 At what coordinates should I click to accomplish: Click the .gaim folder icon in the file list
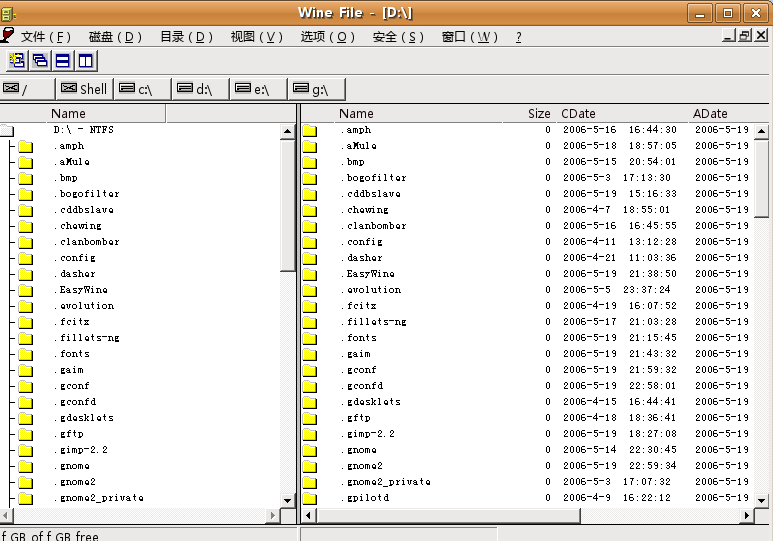click(x=310, y=354)
